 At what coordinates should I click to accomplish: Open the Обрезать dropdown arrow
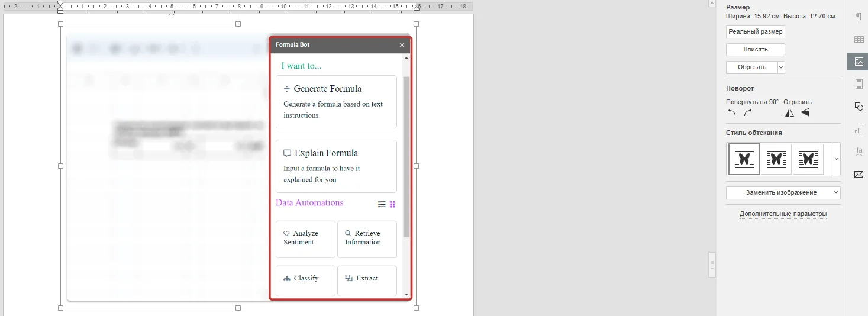pyautogui.click(x=781, y=67)
